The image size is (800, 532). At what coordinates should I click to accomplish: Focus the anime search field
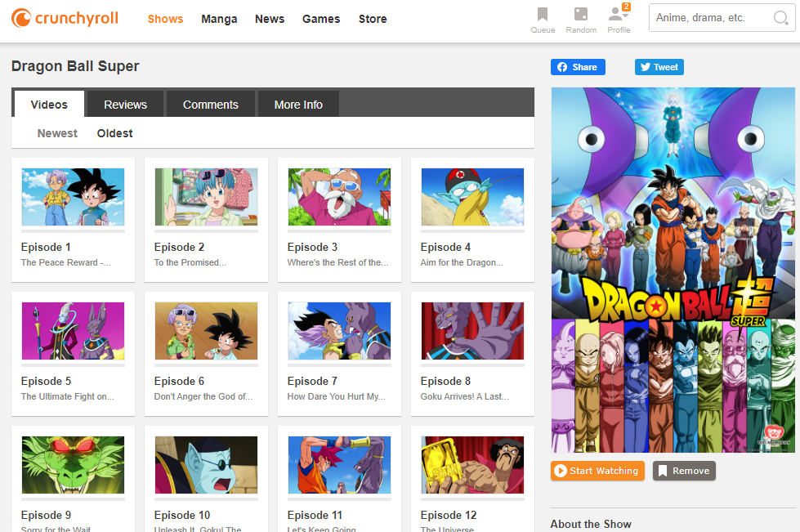click(712, 18)
